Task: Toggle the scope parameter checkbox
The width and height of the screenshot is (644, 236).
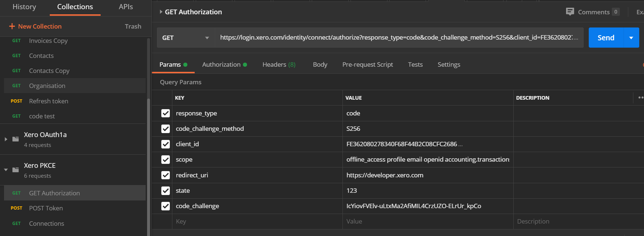Action: (165, 159)
